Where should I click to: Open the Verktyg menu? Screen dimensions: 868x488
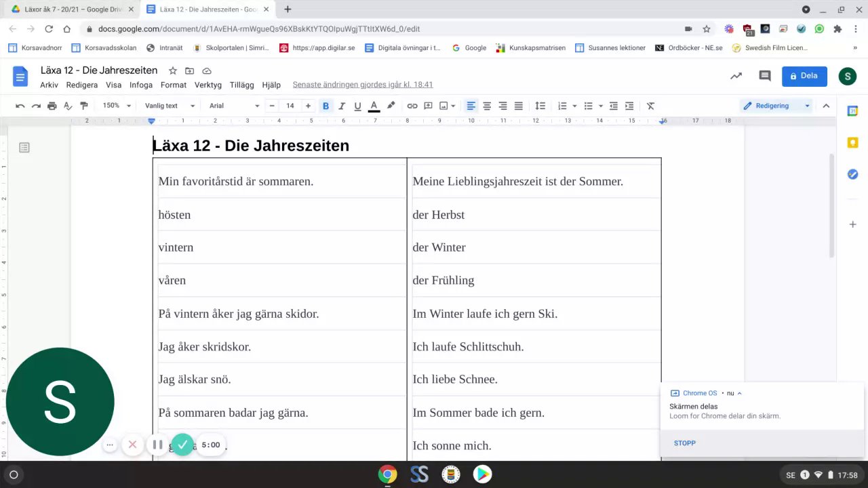[x=208, y=85]
